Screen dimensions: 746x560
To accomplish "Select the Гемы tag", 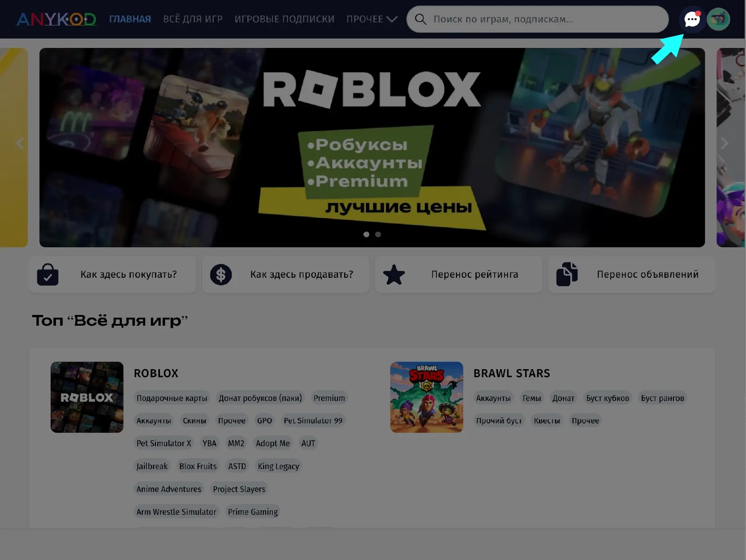I will 531,398.
